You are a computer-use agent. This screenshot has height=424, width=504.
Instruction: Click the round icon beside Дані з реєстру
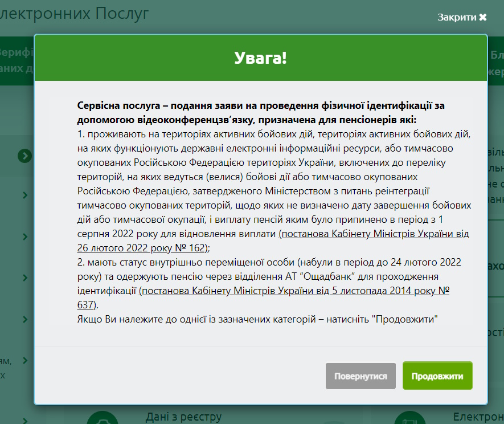(103, 418)
